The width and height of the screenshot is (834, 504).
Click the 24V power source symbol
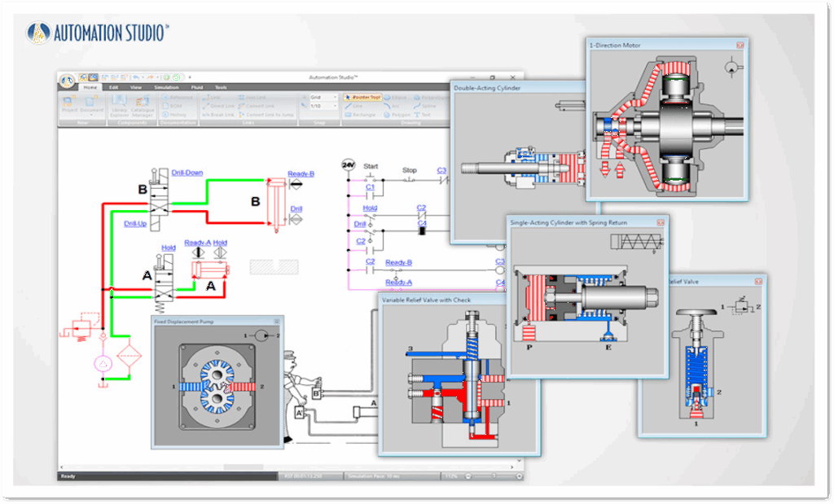coord(349,165)
